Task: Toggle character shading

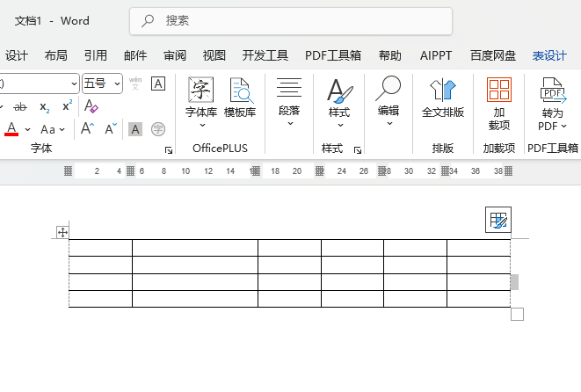Action: pos(135,129)
